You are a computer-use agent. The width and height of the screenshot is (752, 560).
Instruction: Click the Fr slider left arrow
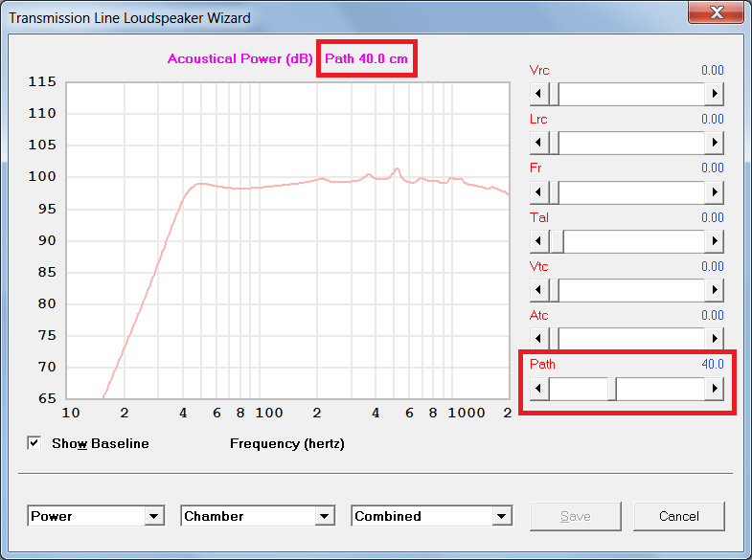pyautogui.click(x=539, y=192)
